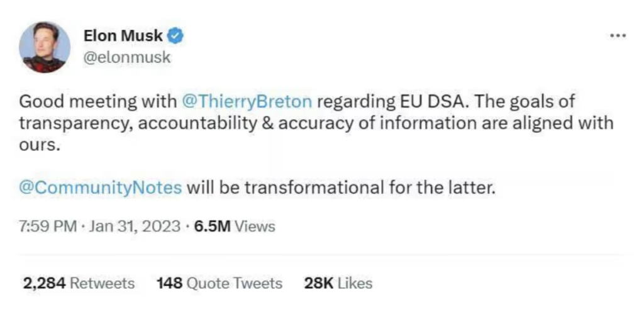View the 6.5M Views analytics
The width and height of the screenshot is (644, 309).
point(235,226)
